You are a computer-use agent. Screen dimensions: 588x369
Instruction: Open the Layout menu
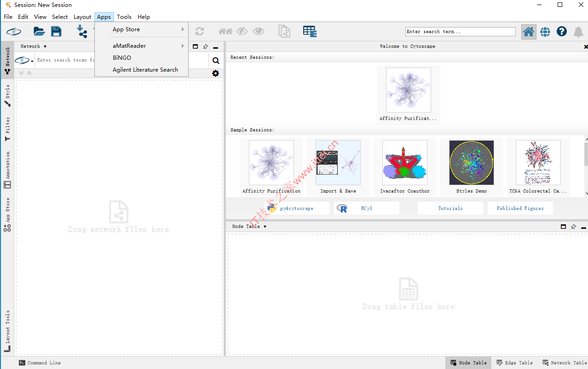click(82, 17)
